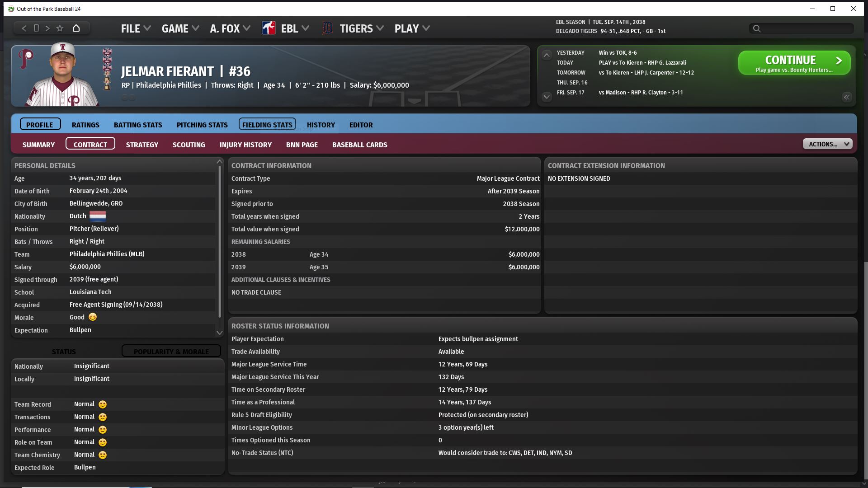Viewport: 868px width, 488px height.
Task: Click the Tigers team logo icon
Action: click(327, 28)
